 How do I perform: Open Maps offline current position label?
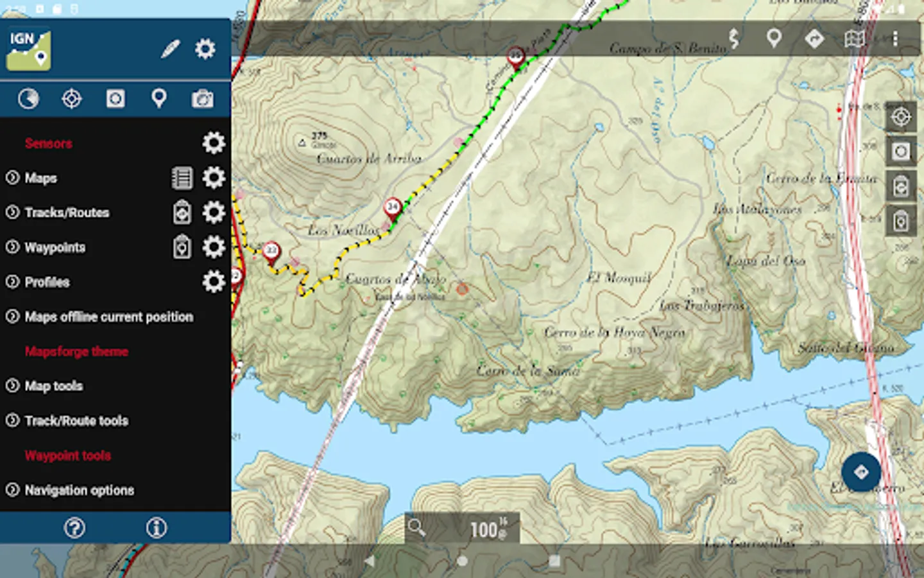click(108, 317)
